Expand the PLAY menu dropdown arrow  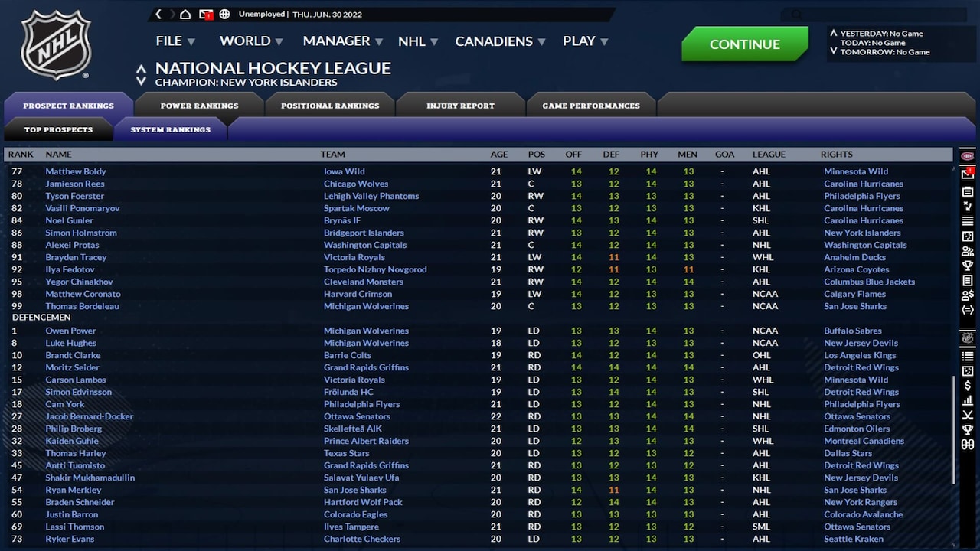(603, 41)
